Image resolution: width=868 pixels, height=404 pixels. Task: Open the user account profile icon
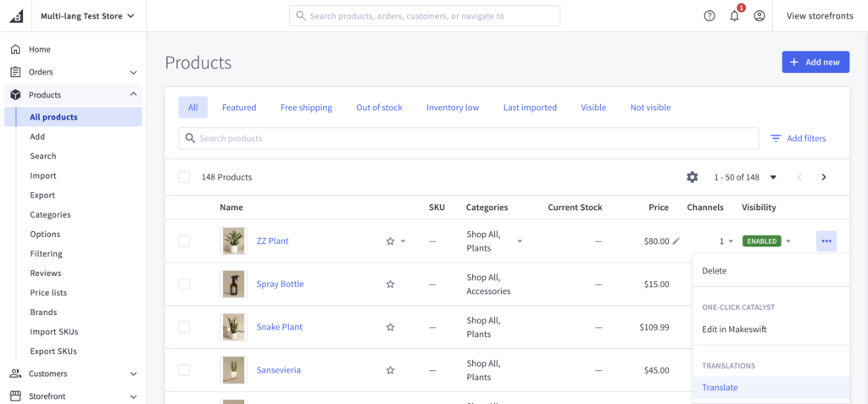(x=759, y=16)
